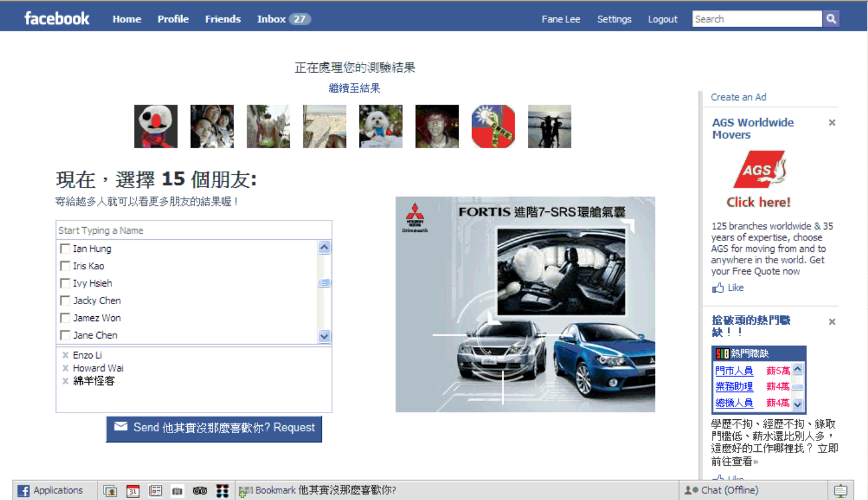
Task: Check the Jamez Won checkbox
Action: coord(65,317)
